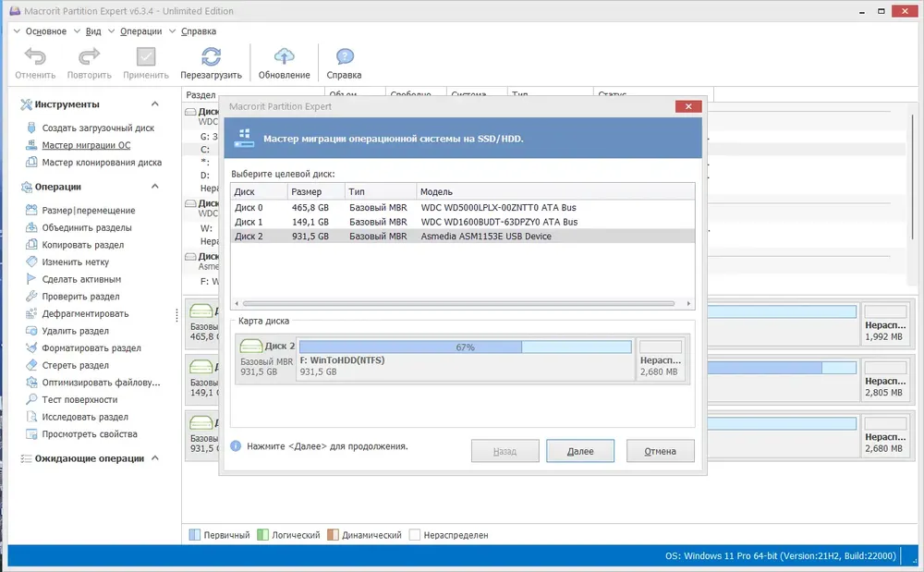This screenshot has height=572, width=924.
Task: Click scrollbar left arrow in disk list
Action: (237, 304)
